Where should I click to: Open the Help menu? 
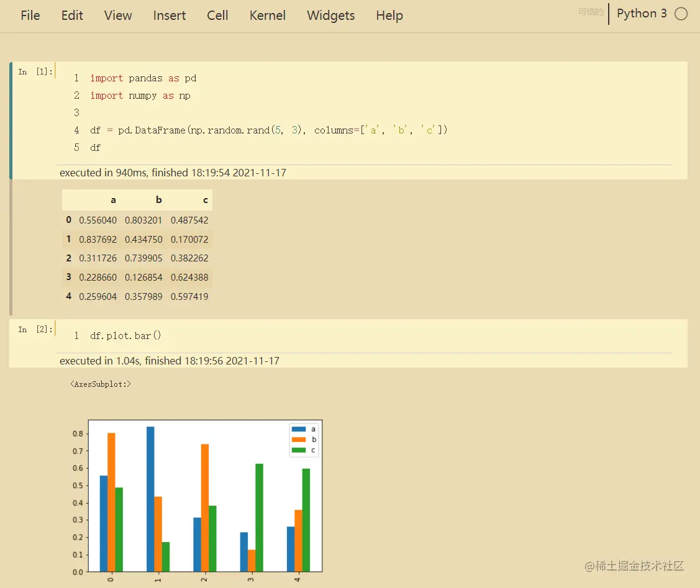389,16
